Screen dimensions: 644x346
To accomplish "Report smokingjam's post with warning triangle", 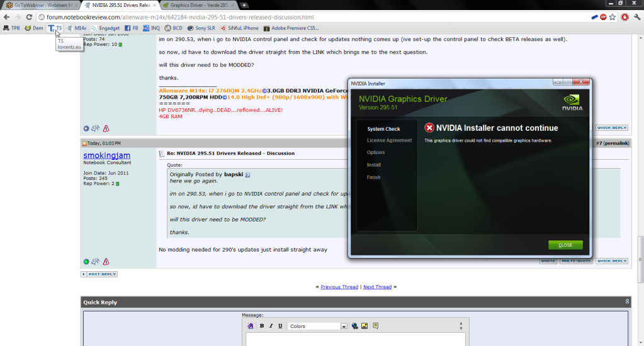I will (106, 262).
